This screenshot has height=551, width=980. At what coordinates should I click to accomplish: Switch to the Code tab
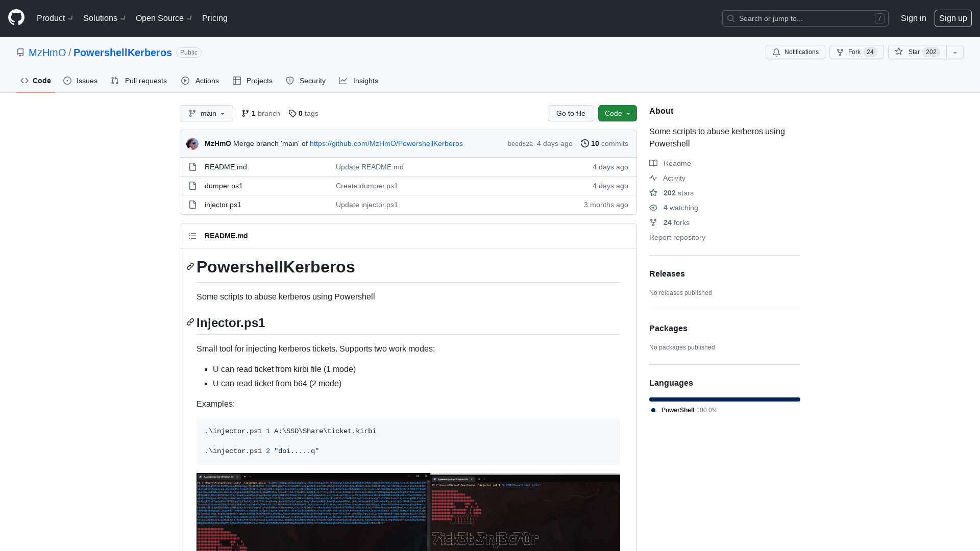[x=36, y=81]
